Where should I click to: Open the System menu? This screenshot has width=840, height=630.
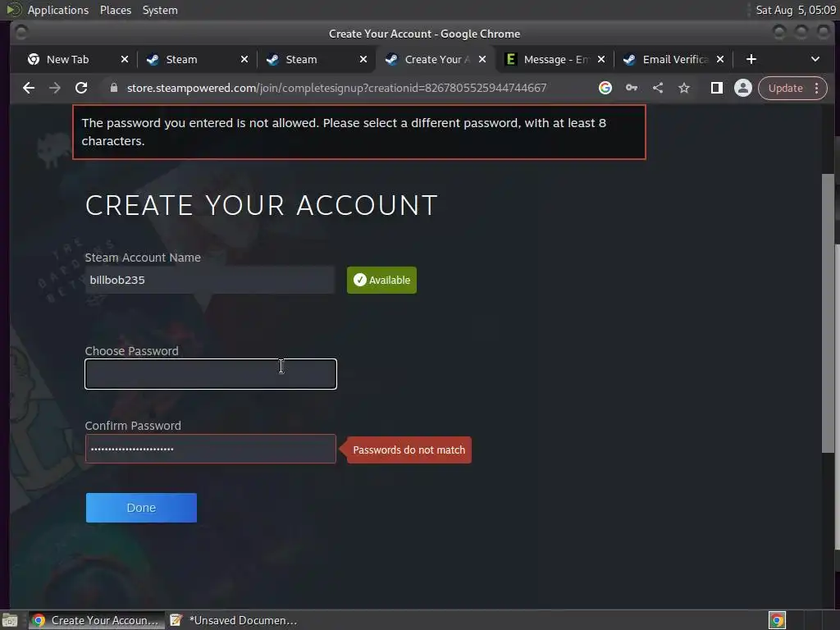(x=160, y=10)
